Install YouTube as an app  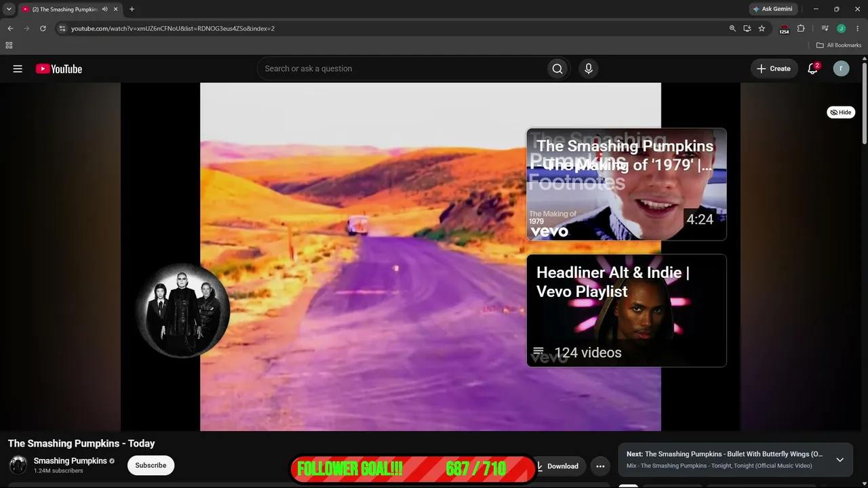[x=747, y=28]
